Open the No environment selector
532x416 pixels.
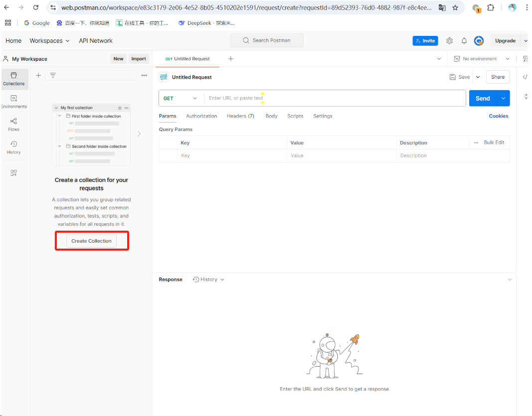pyautogui.click(x=482, y=59)
